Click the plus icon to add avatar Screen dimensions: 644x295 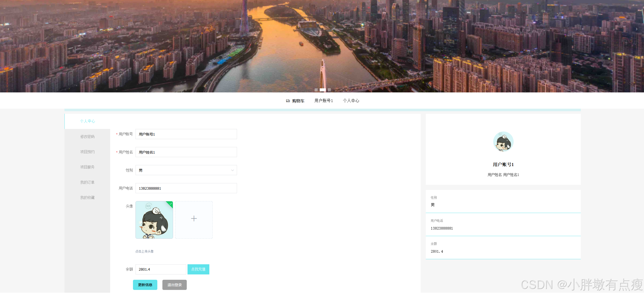tap(194, 219)
